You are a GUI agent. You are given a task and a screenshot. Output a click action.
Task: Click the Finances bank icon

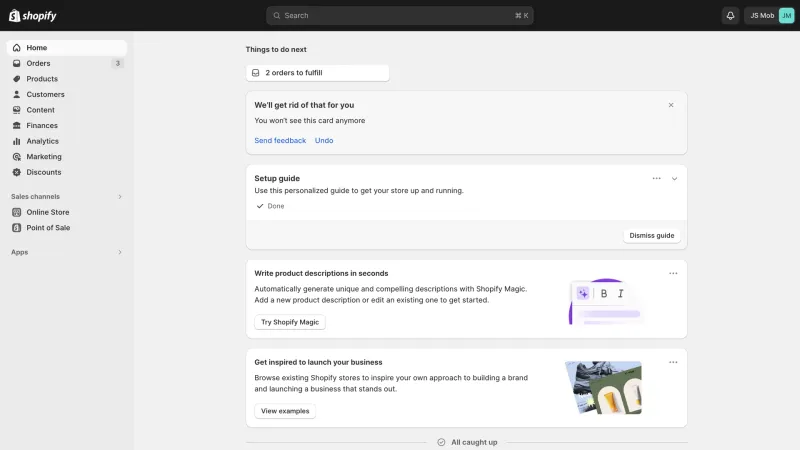coord(17,126)
